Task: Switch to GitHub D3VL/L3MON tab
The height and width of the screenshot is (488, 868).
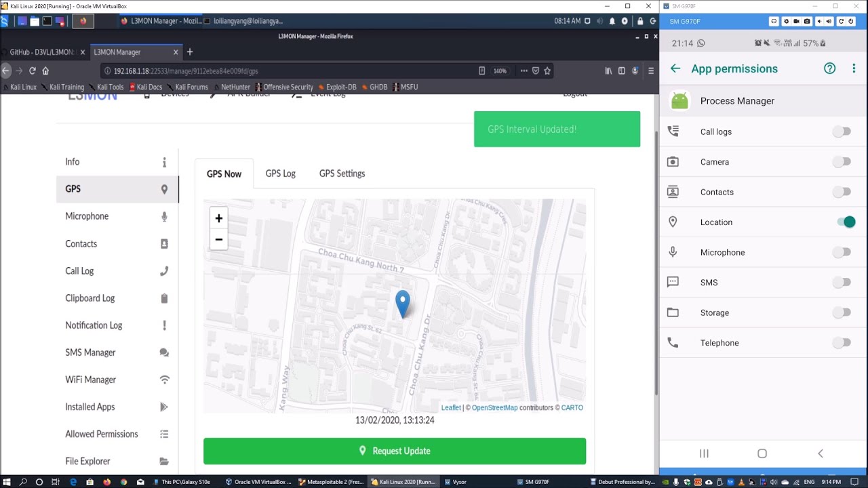Action: 44,52
